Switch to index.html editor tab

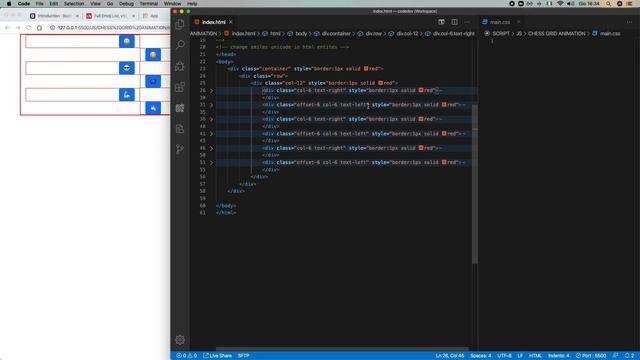point(213,22)
